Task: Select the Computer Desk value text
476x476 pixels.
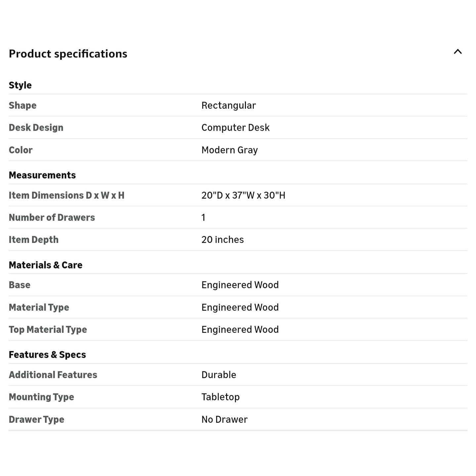Action: [x=235, y=128]
